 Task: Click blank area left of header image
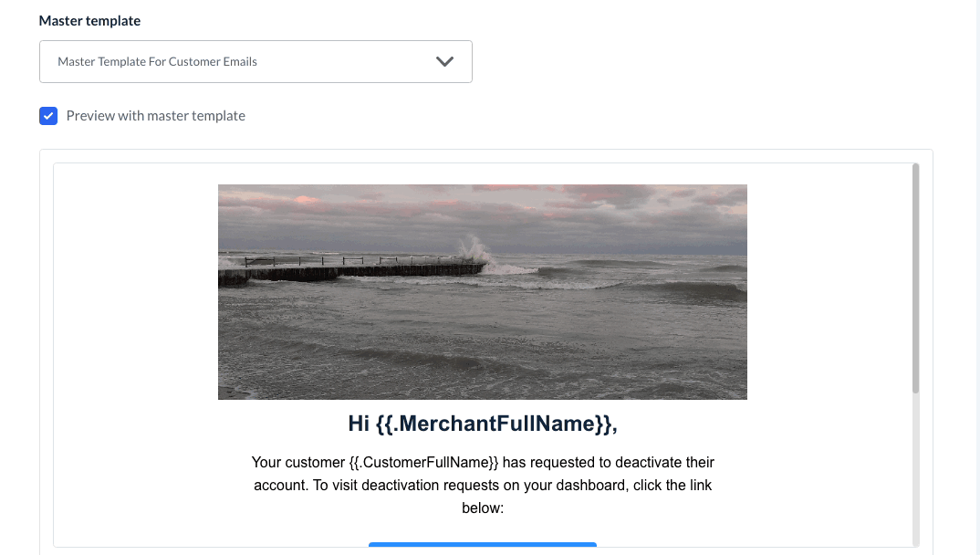pyautogui.click(x=137, y=292)
